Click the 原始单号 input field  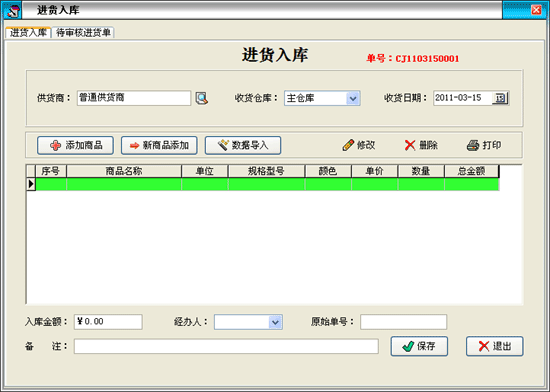click(x=403, y=322)
